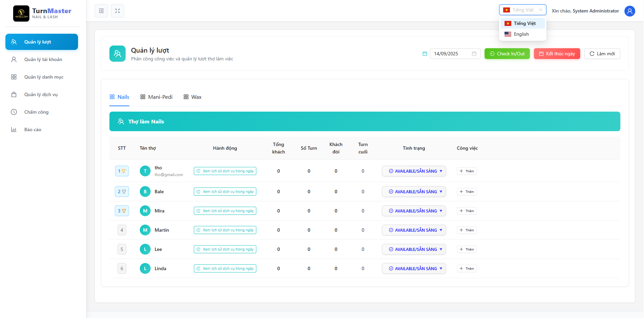Click the sidebar collapse menu icon
Viewport: 644px width, 318px height.
pyautogui.click(x=101, y=11)
